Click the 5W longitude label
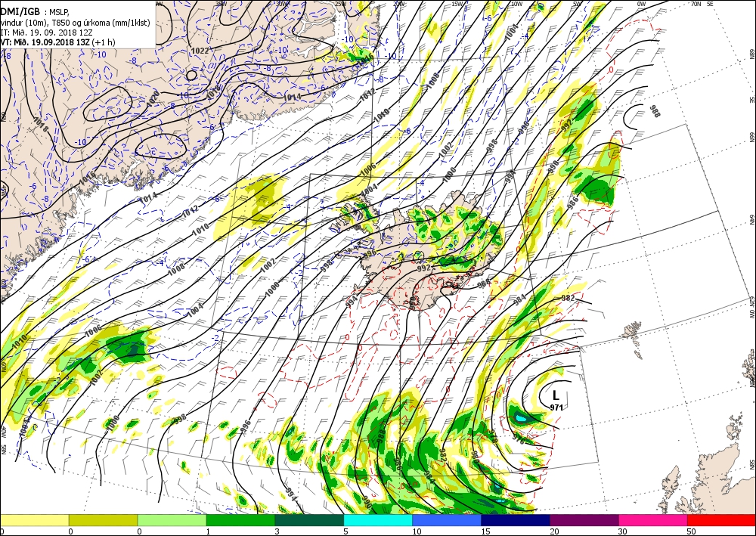Viewport: 756px width, 536px height. [578, 4]
